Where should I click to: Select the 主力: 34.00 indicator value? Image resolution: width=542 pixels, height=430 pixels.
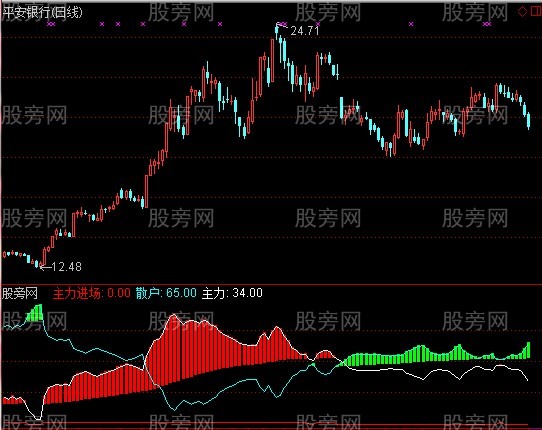point(232,293)
